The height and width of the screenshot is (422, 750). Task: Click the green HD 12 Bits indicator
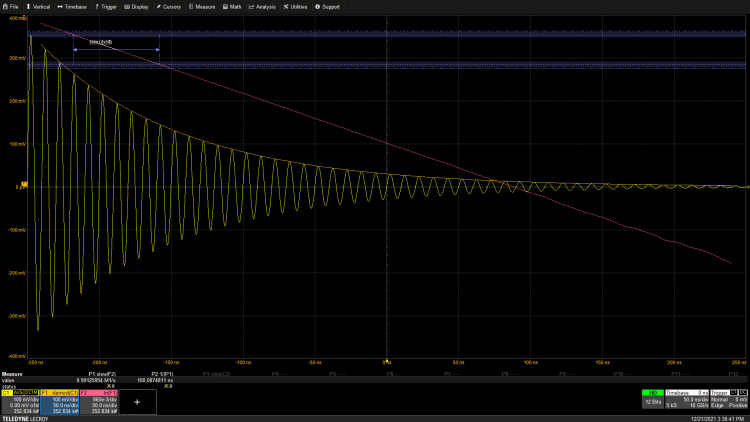point(652,399)
